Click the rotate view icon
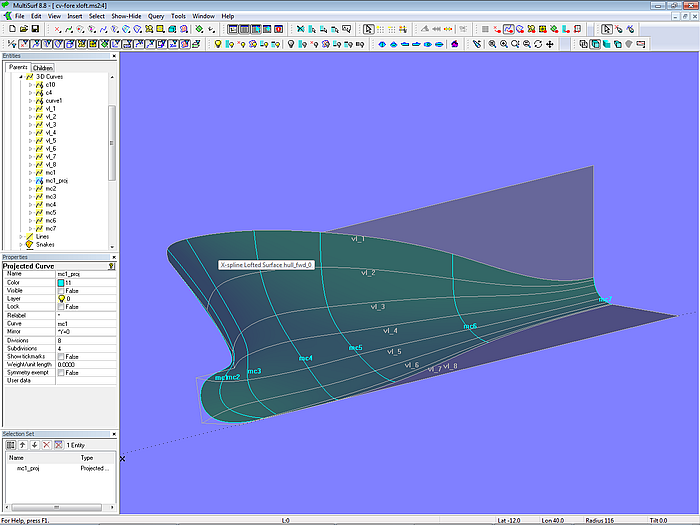The image size is (700, 525). coord(539,43)
